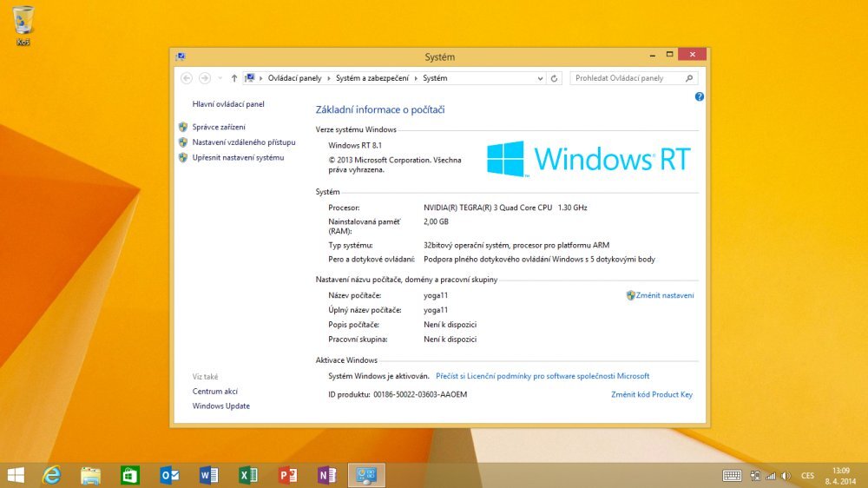Screen dimensions: 868x488
Task: Launch Excel from the taskbar
Action: [248, 475]
